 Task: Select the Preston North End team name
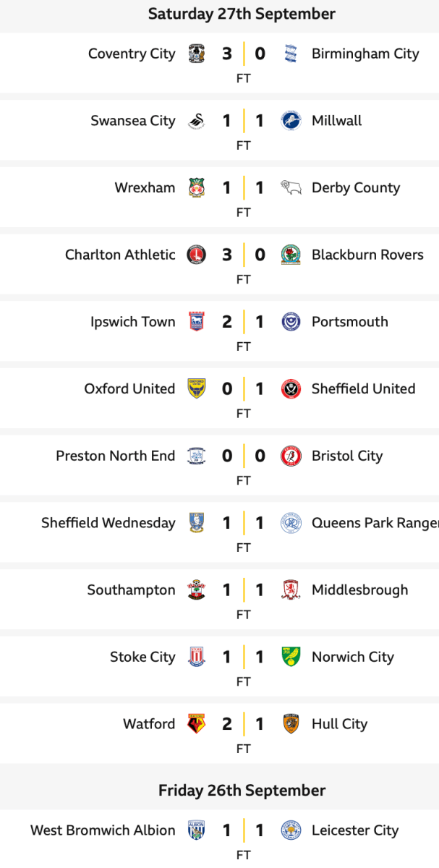click(x=116, y=456)
